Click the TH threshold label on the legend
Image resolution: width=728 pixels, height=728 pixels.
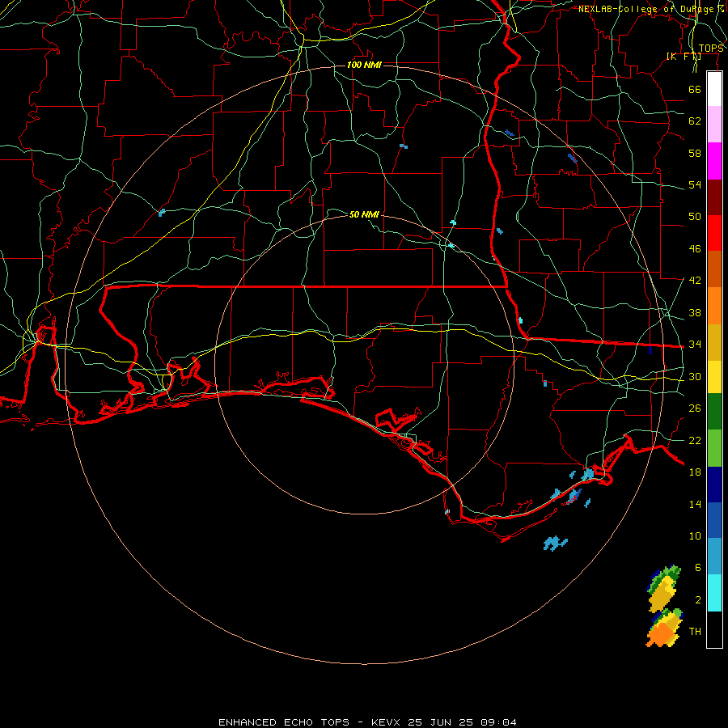[x=695, y=632]
